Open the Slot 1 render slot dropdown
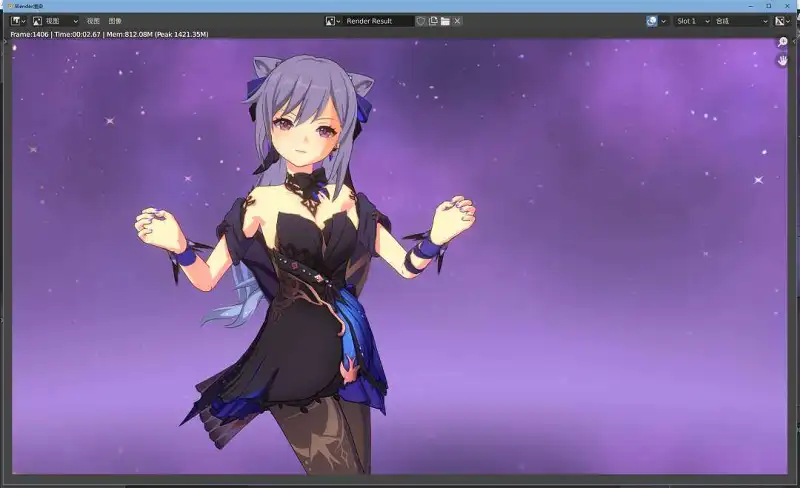 click(x=693, y=21)
